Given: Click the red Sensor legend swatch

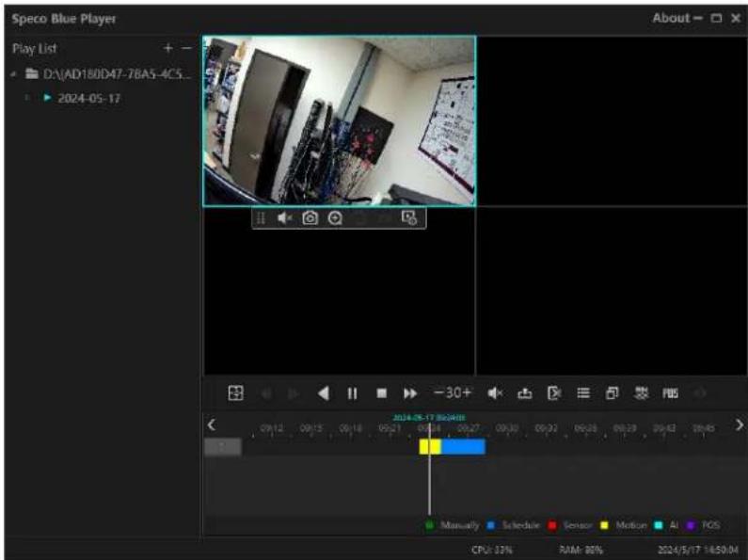Looking at the screenshot, I should point(552,525).
